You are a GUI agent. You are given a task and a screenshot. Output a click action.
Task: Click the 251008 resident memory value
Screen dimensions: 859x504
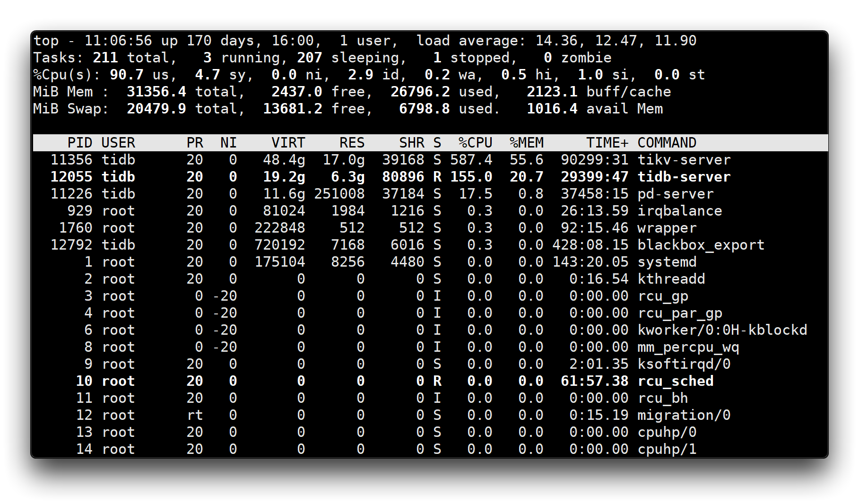[x=339, y=194]
